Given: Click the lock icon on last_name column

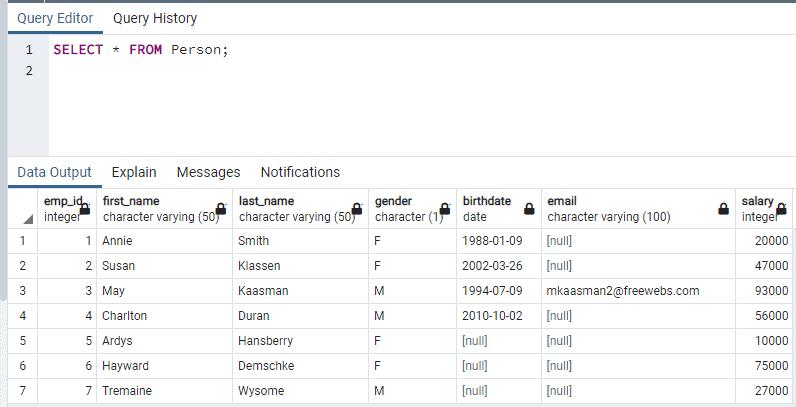Looking at the screenshot, I should tap(358, 209).
